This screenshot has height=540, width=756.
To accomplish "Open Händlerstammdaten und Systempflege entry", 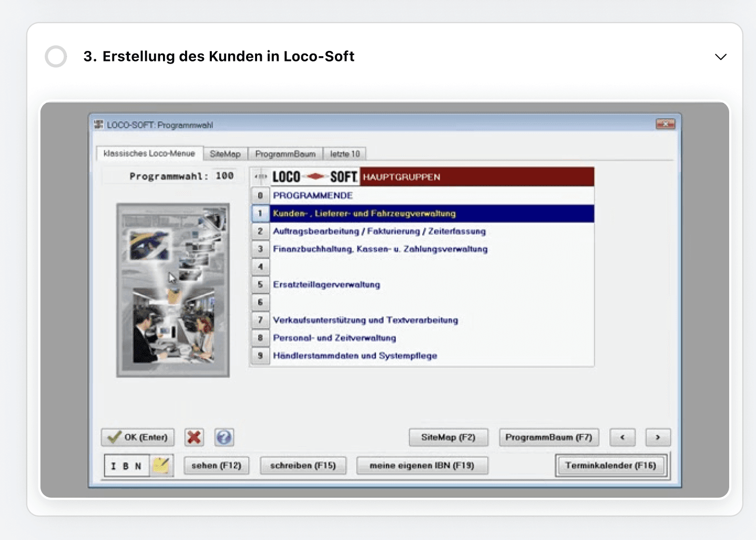I will pyautogui.click(x=432, y=356).
